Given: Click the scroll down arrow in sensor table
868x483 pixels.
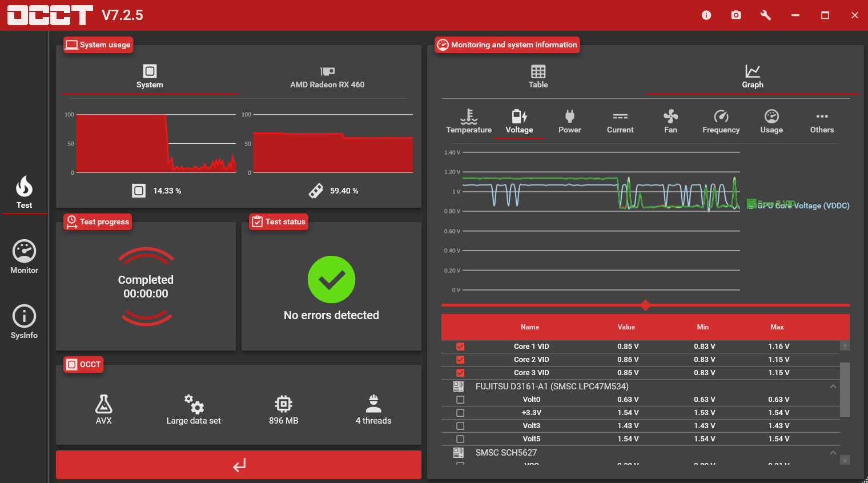Looking at the screenshot, I should pyautogui.click(x=845, y=460).
